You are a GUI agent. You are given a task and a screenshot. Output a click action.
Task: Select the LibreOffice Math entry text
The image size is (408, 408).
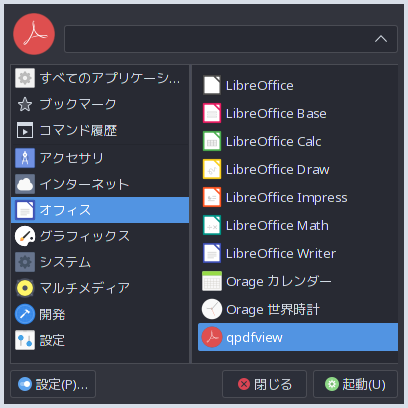[277, 226]
